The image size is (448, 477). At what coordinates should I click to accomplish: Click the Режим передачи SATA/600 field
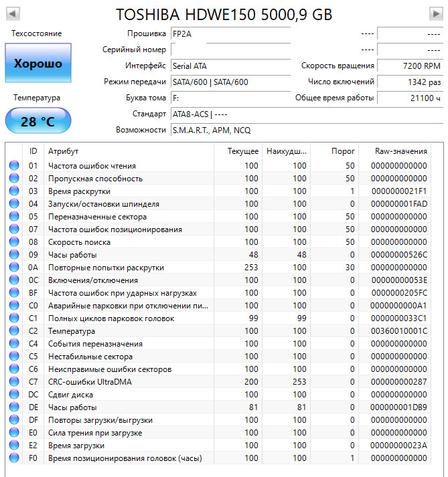(x=230, y=82)
